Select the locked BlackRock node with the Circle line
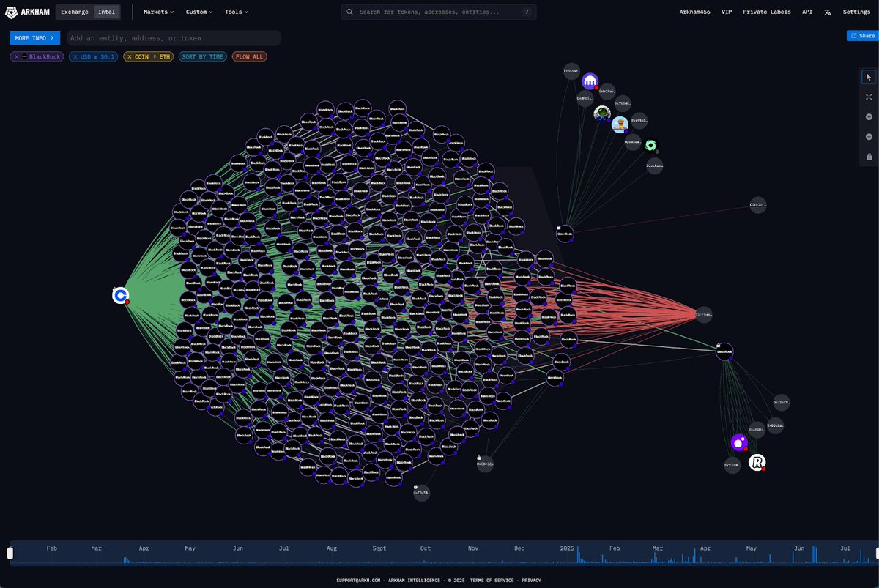The width and height of the screenshot is (879, 588). (x=565, y=234)
